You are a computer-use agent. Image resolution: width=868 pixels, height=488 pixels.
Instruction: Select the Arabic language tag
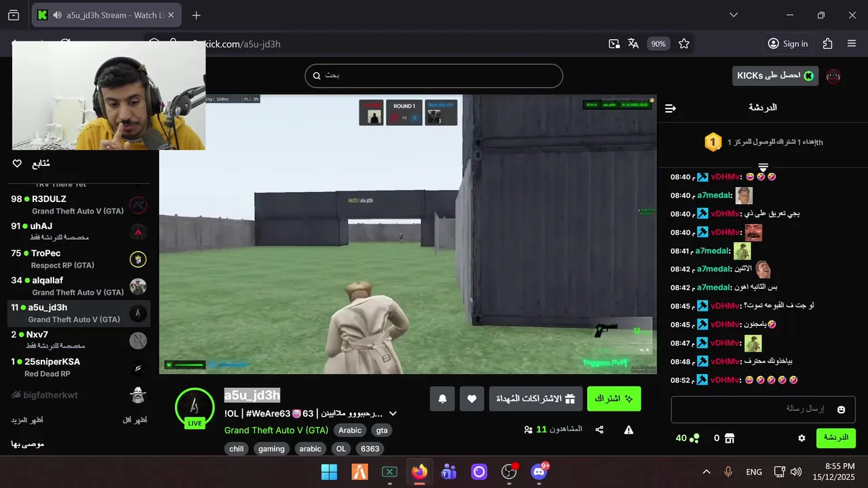(x=350, y=430)
